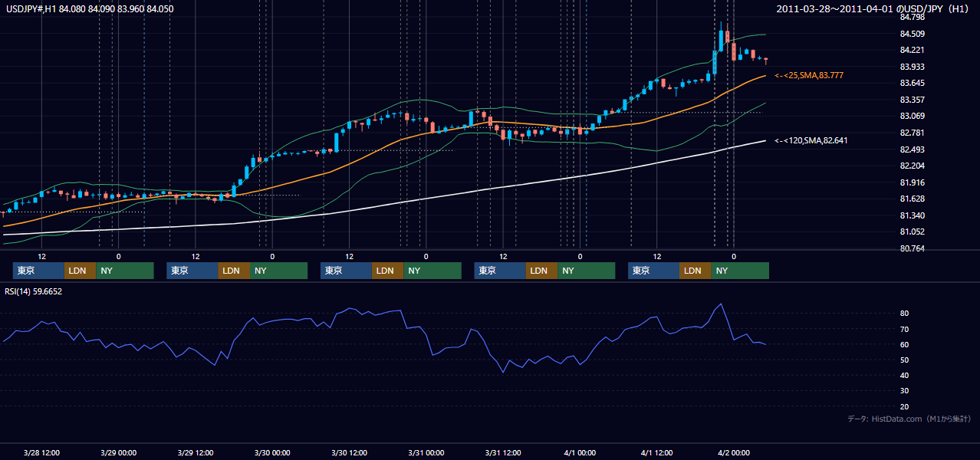Image resolution: width=980 pixels, height=460 pixels.
Task: Select the RSI(14) 59.6652 indicator label
Action: pos(33,291)
